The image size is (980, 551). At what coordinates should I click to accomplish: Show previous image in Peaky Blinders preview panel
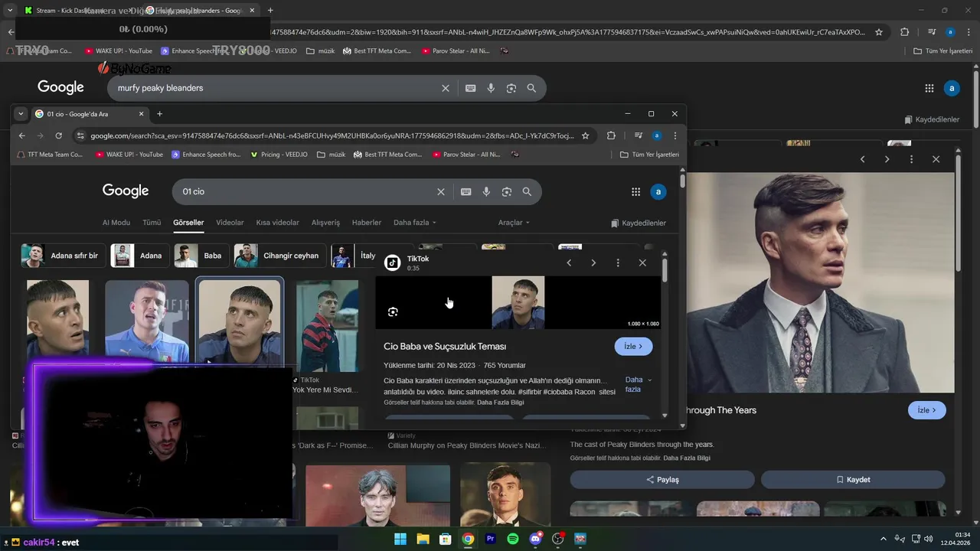[x=862, y=159]
